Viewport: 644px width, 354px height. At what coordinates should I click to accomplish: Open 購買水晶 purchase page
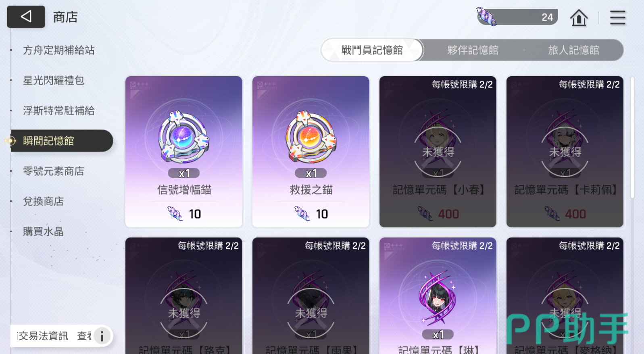43,231
